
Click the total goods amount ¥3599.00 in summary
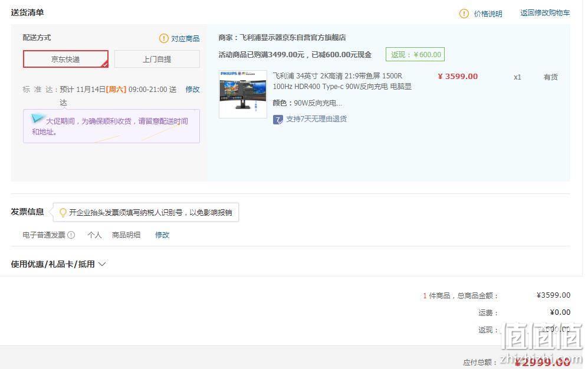point(553,295)
